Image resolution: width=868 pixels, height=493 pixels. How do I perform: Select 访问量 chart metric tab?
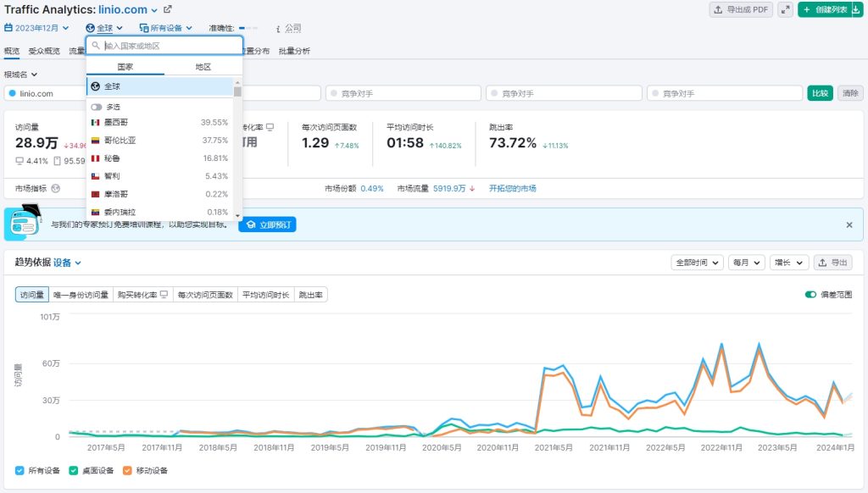32,295
